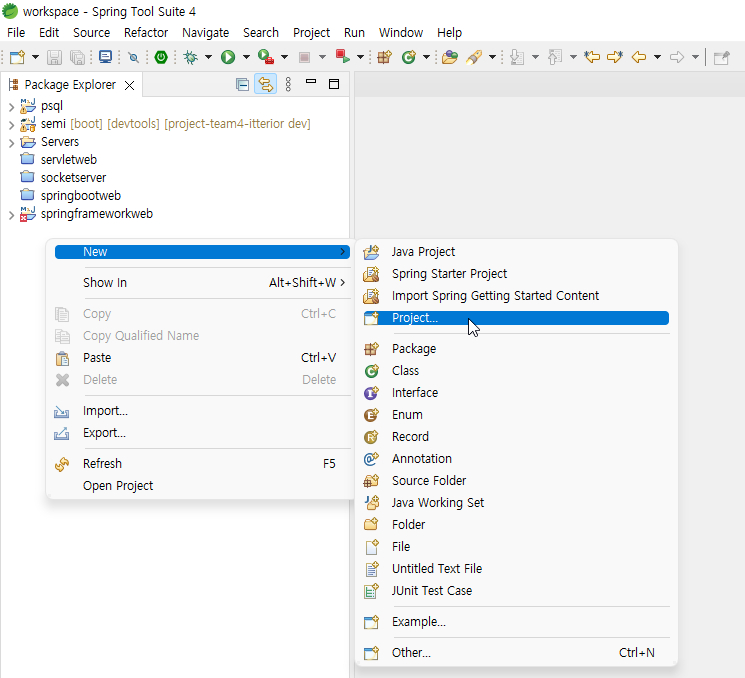
Task: Open the Navigate menu
Action: click(x=205, y=32)
